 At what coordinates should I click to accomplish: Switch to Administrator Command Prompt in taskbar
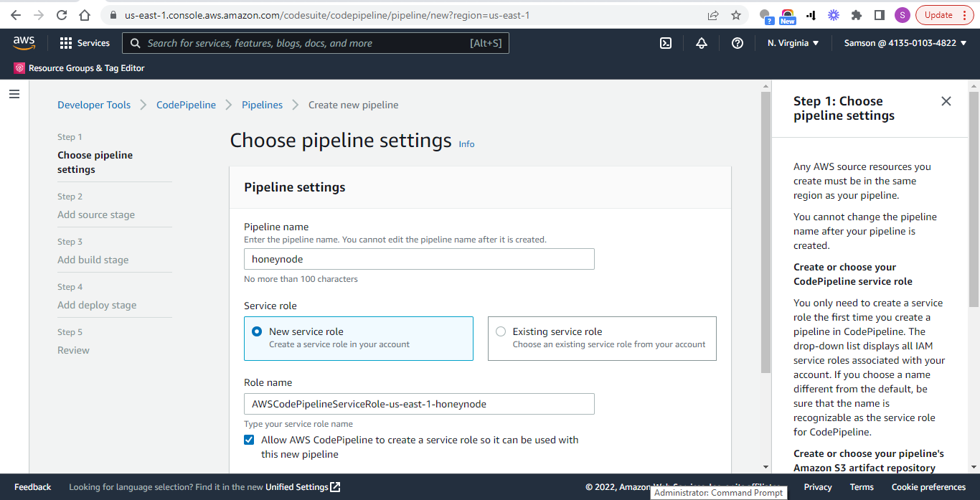pos(717,492)
